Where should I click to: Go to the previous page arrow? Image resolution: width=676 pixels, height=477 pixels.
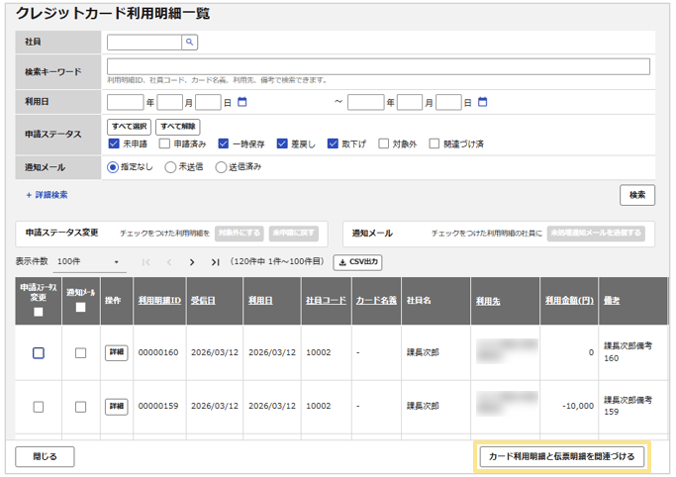[x=169, y=262]
